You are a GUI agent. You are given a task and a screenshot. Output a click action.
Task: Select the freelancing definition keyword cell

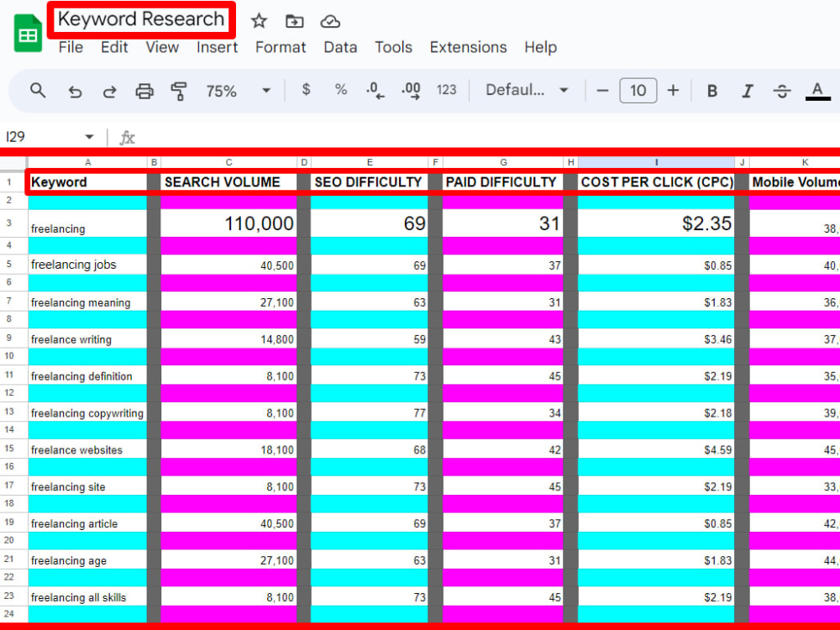click(88, 375)
